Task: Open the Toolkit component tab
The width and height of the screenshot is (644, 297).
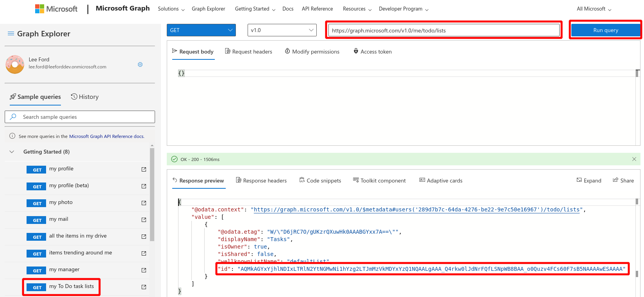Action: [380, 181]
